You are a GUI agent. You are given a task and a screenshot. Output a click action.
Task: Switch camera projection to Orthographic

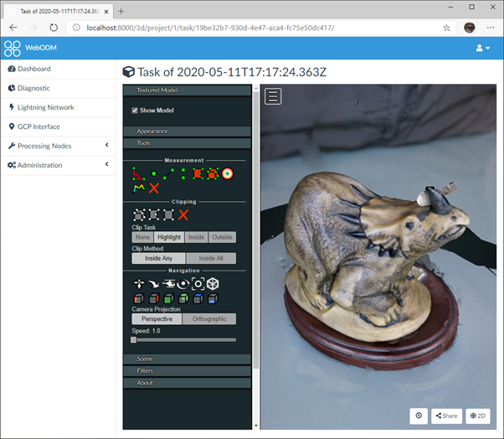tap(210, 319)
